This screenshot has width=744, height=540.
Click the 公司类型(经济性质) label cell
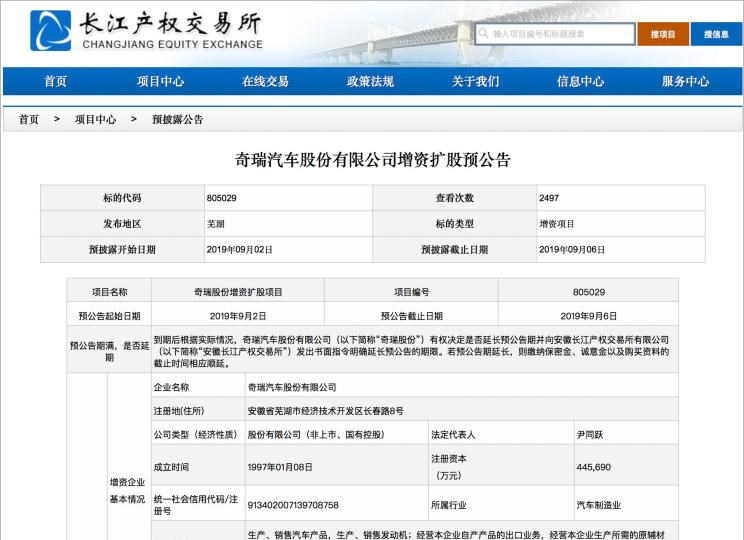click(198, 434)
